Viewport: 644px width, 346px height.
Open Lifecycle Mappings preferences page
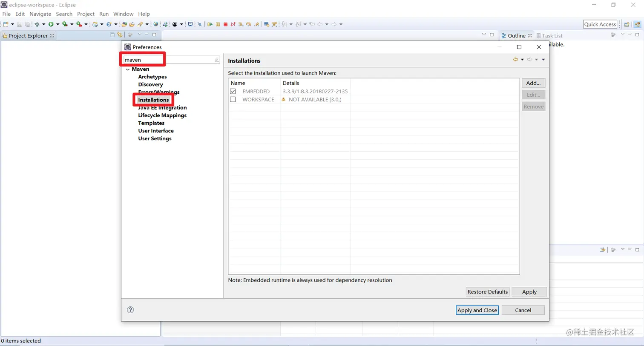coord(162,115)
